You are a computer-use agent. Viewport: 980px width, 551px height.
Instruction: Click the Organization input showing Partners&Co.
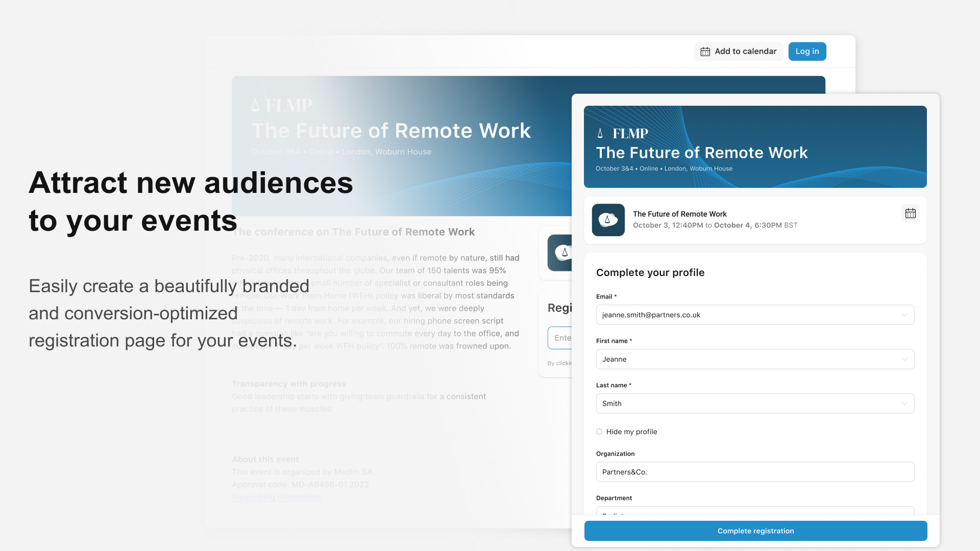755,472
